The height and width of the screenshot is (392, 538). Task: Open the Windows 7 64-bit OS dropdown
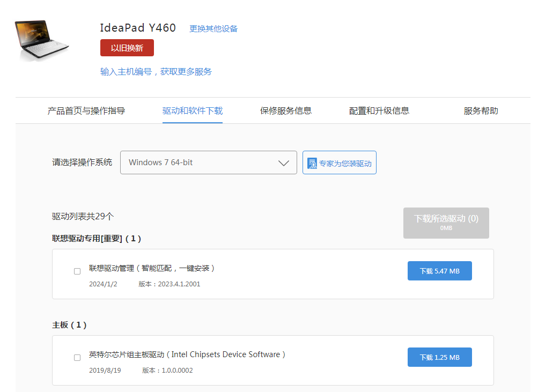[208, 162]
